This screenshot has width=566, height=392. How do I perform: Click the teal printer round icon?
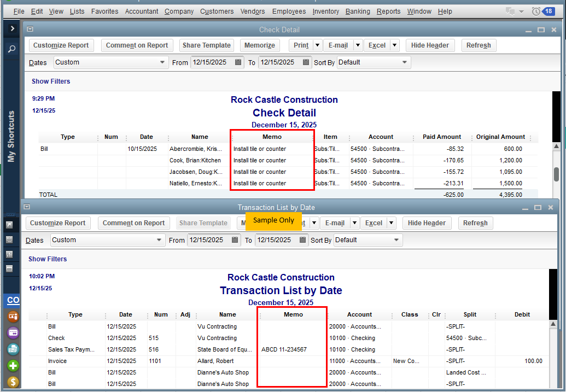click(x=13, y=349)
